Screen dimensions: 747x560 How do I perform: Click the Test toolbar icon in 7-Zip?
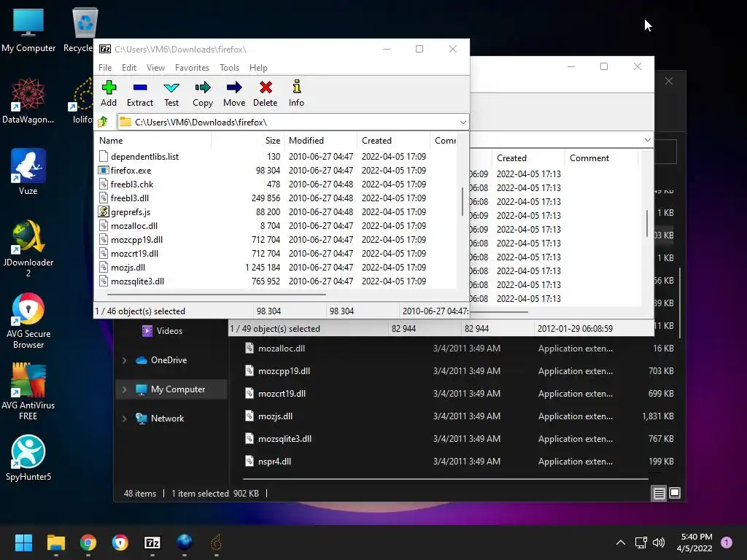pos(171,93)
